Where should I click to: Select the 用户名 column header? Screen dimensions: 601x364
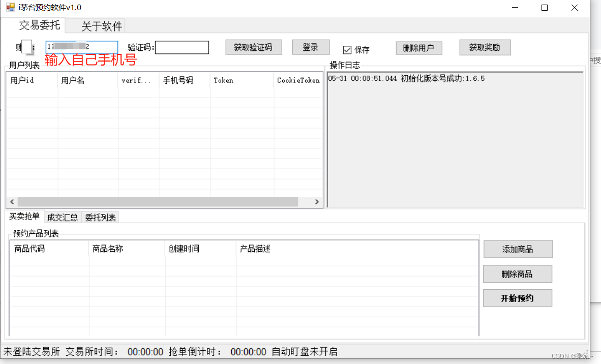[x=88, y=80]
